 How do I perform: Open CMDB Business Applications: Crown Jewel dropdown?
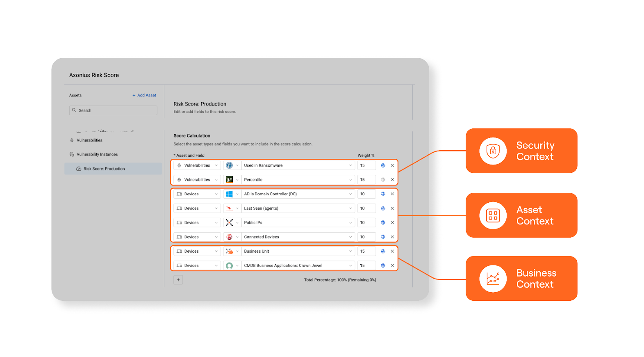click(298, 265)
